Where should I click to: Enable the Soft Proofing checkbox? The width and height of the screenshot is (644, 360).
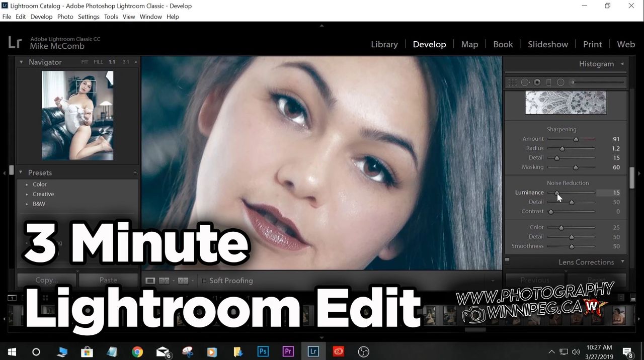[204, 281]
